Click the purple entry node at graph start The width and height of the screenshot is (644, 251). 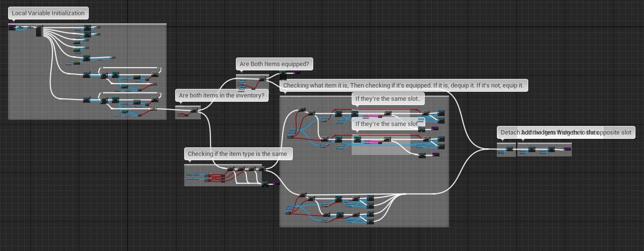12,28
